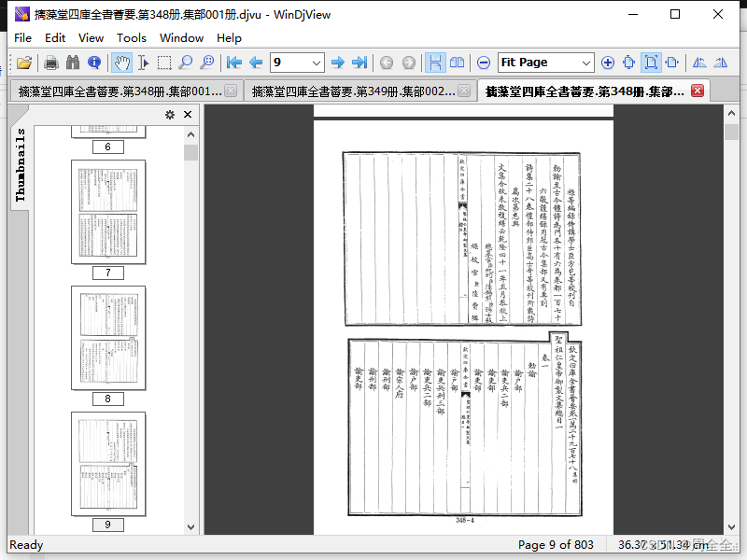
Task: Choose the zoom rectangle tool
Action: pos(206,63)
